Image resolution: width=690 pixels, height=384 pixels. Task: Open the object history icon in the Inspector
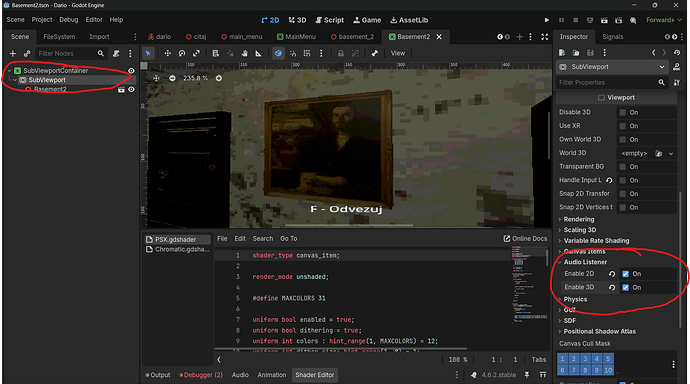pos(677,53)
